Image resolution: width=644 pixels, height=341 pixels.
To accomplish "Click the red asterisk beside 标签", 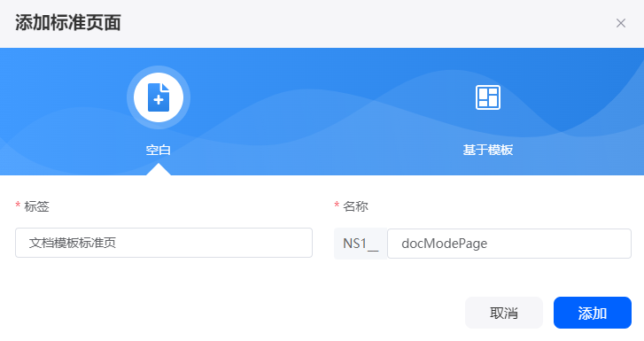I will pyautogui.click(x=18, y=205).
